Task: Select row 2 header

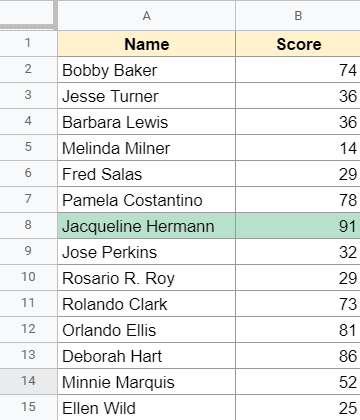Action: 28,69
